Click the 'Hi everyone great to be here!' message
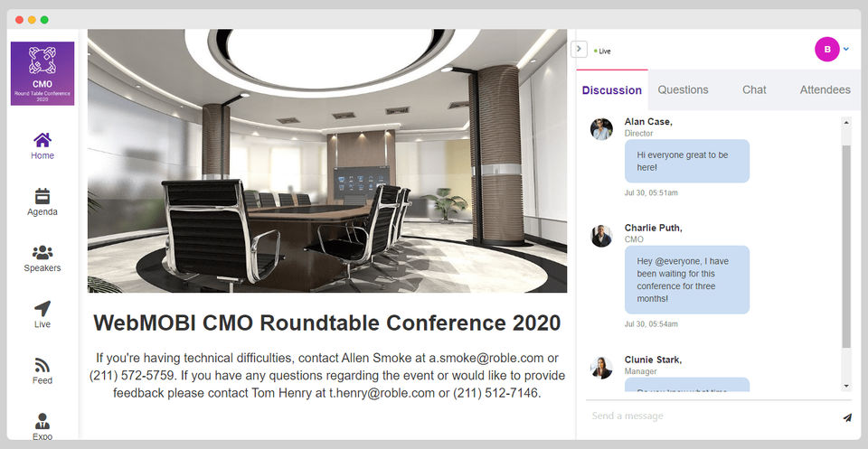Screen dimensions: 868x449 click(687, 161)
